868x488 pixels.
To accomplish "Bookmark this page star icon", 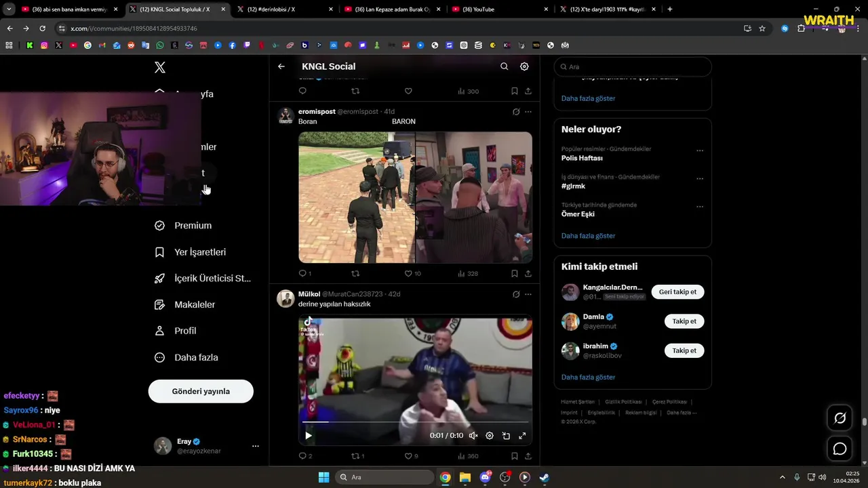I will pos(762,28).
